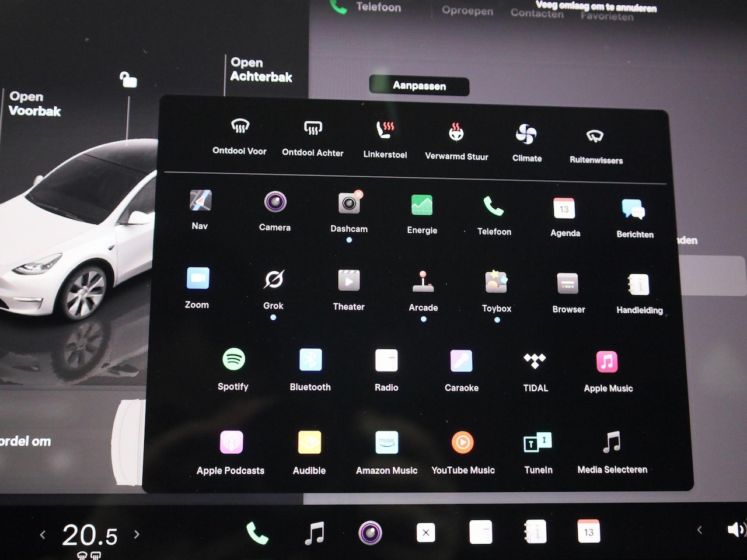Screen dimensions: 747x560
Task: Launch Audible
Action: click(x=309, y=453)
